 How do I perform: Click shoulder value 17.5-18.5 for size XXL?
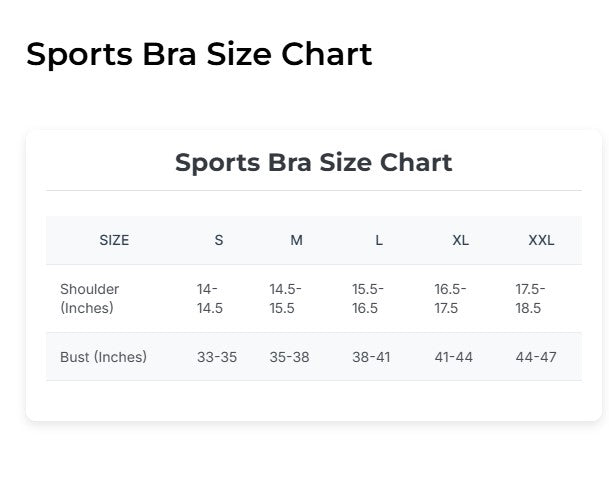[531, 299]
